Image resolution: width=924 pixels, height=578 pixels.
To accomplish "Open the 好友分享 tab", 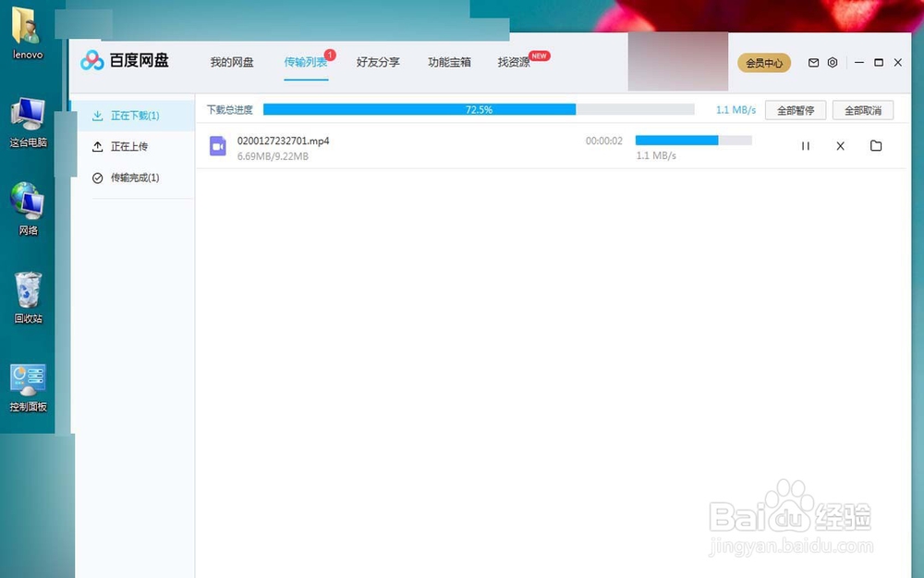I will (x=378, y=62).
